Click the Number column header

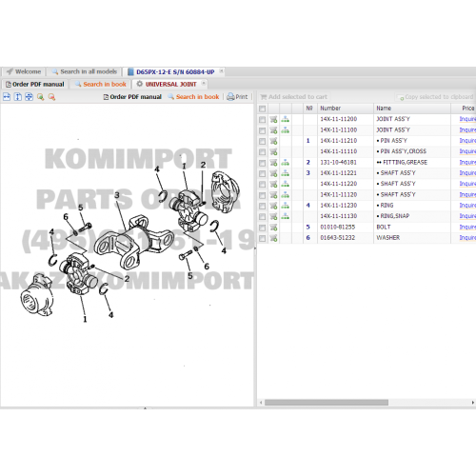point(346,109)
